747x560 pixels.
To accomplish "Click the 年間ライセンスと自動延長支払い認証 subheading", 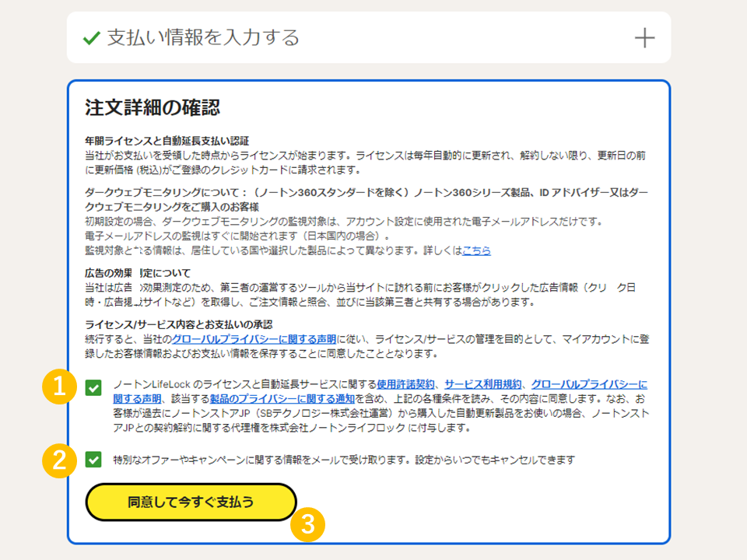I will click(167, 141).
